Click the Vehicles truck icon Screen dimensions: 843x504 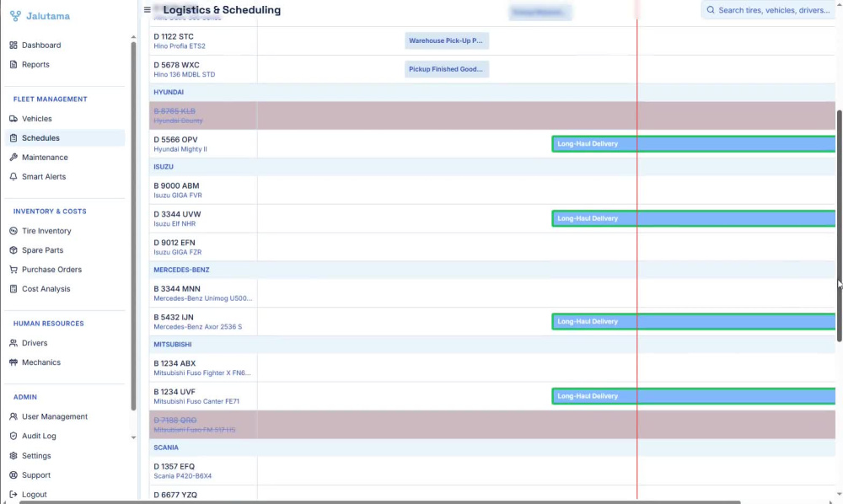pyautogui.click(x=13, y=119)
